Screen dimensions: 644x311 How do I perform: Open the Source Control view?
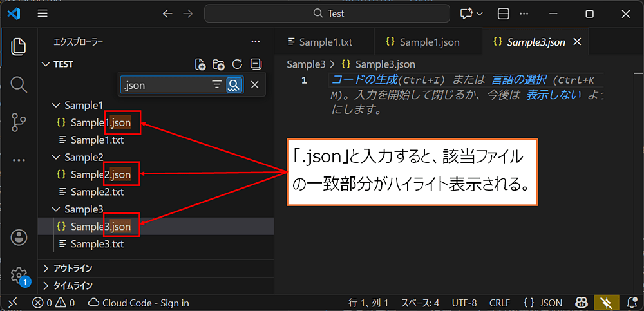(x=19, y=123)
